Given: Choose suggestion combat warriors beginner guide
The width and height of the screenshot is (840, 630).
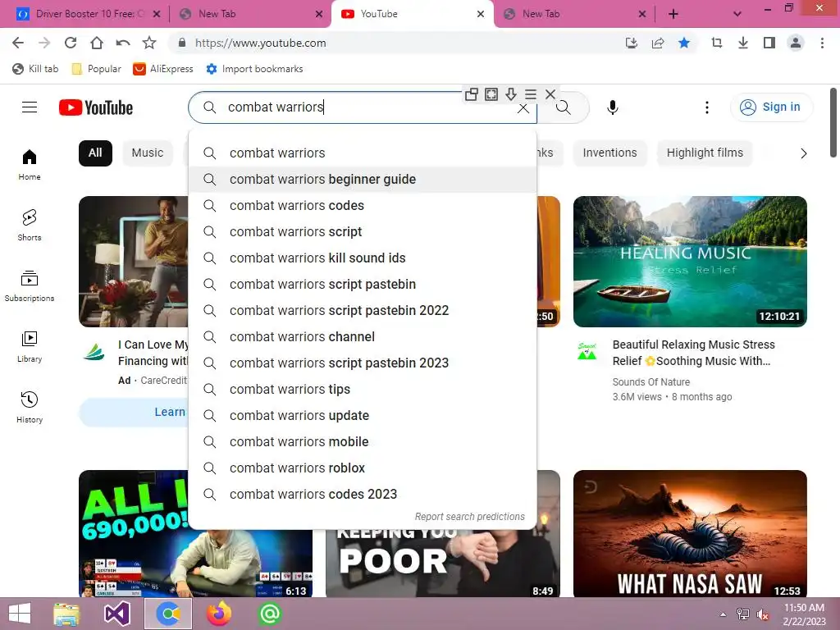Looking at the screenshot, I should (363, 179).
